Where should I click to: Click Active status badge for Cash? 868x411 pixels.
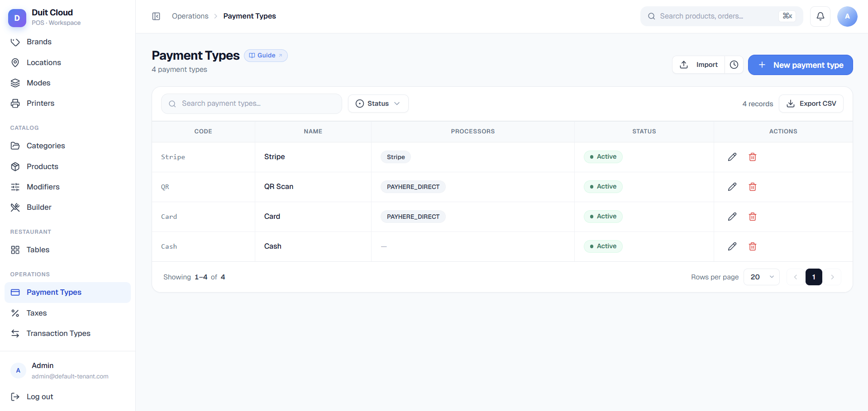tap(603, 246)
